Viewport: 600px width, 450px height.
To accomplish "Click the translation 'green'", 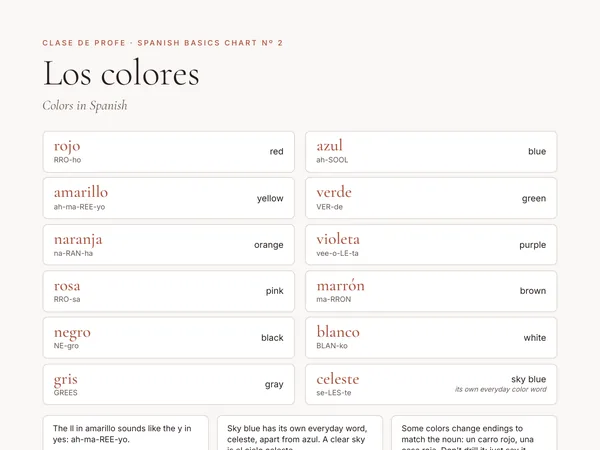I will pyautogui.click(x=534, y=199).
